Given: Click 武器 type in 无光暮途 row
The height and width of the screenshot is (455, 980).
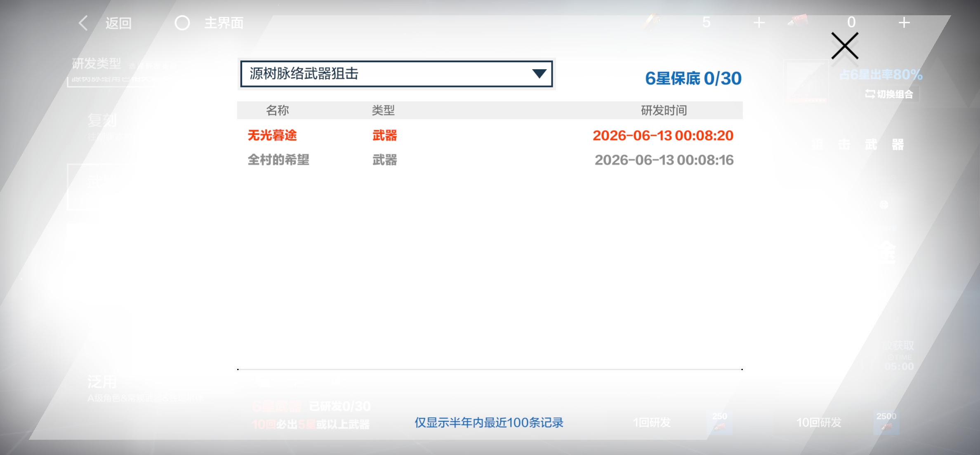Looking at the screenshot, I should (x=384, y=136).
